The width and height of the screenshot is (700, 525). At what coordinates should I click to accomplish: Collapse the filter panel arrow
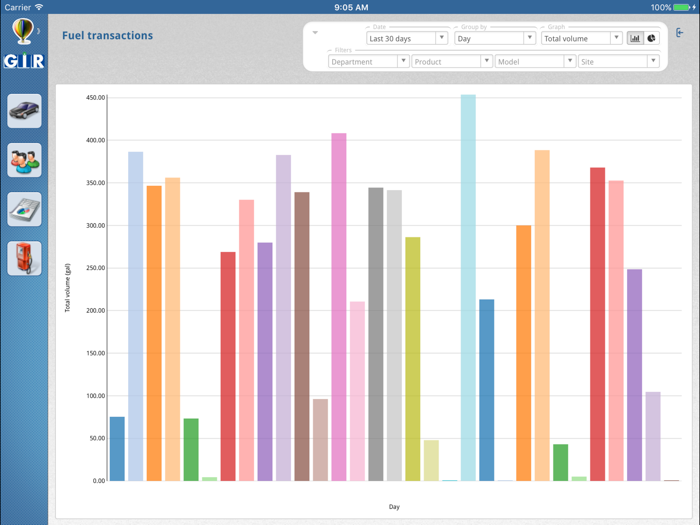coord(315,33)
